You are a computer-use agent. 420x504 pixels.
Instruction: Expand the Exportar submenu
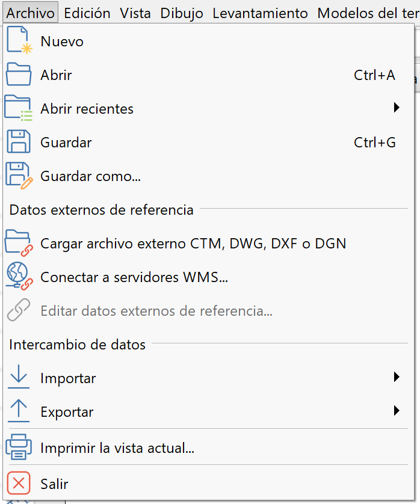[x=396, y=411]
